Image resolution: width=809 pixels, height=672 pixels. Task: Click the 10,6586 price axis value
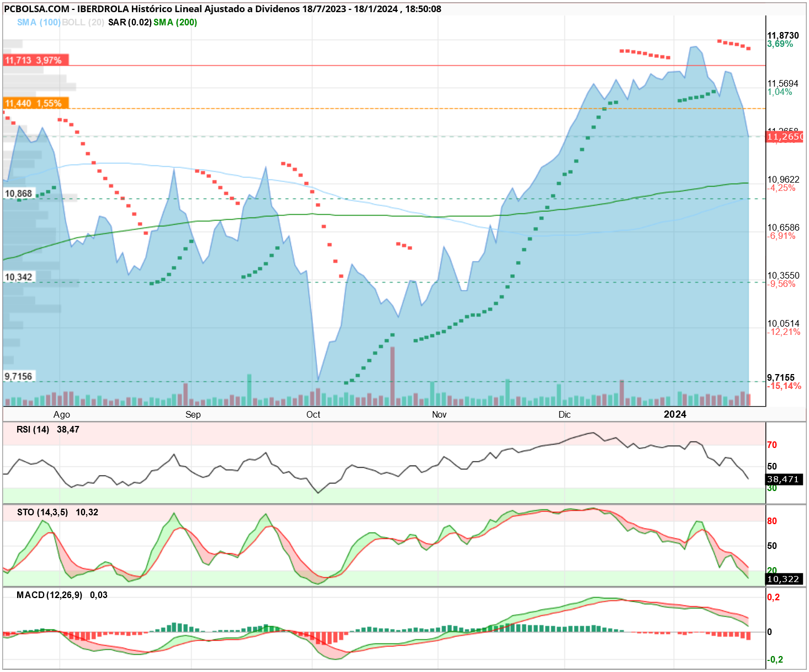784,227
